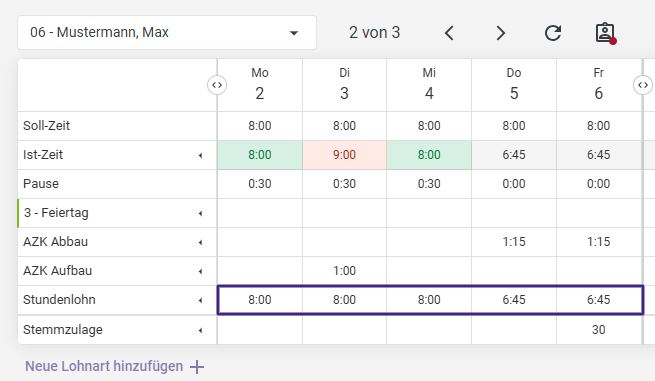Select Tuesday Ist-Zeit cell showing 9:00

click(344, 155)
